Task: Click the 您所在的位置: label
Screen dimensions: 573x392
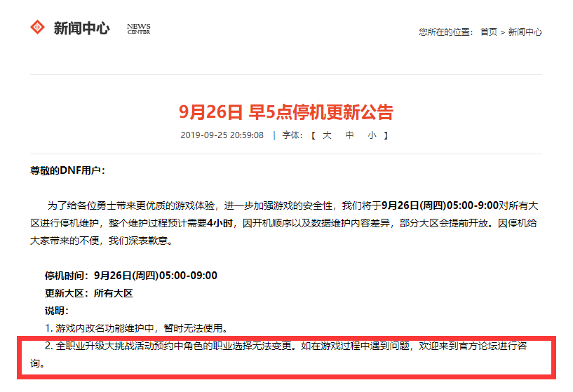Action: tap(446, 32)
